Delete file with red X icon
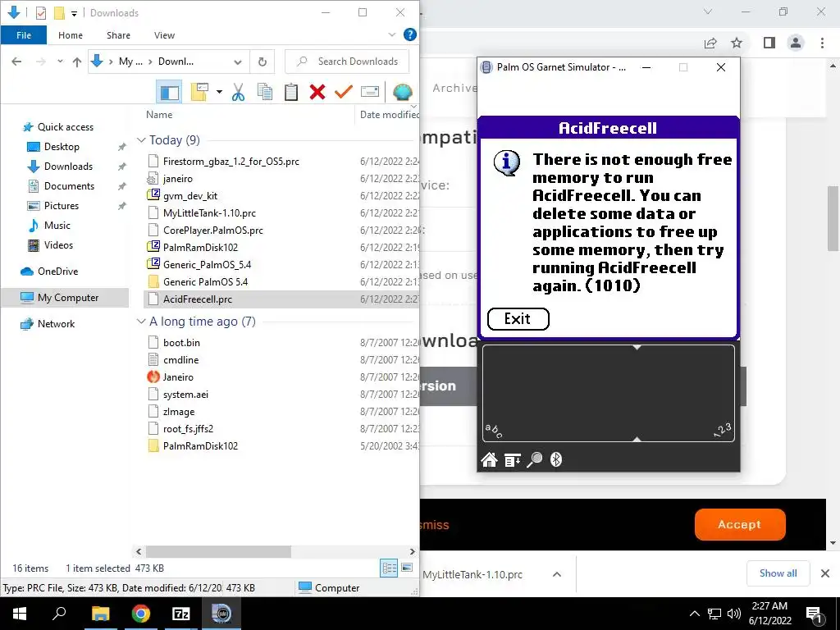Viewport: 840px width, 630px height. (x=317, y=92)
